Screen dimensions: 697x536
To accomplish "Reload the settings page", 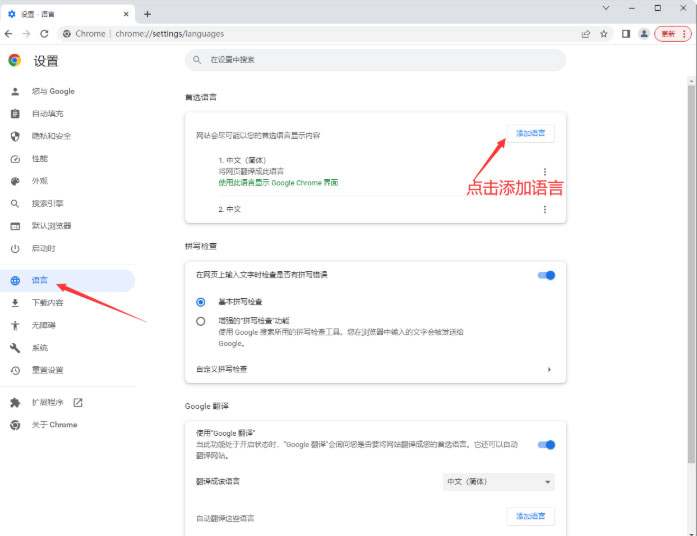I will 44,34.
